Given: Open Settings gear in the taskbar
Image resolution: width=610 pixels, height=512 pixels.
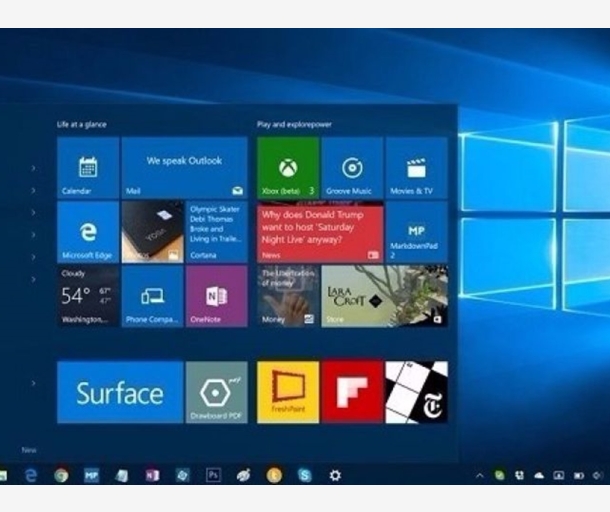Looking at the screenshot, I should 335,475.
